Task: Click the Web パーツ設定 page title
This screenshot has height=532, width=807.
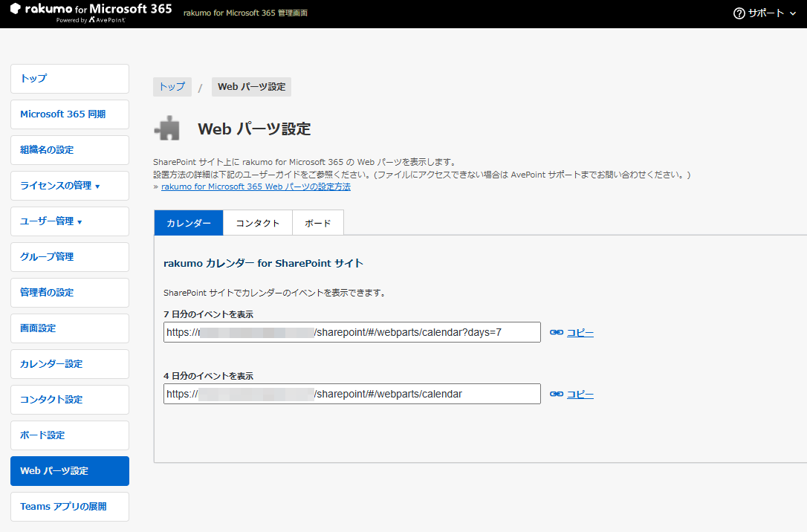Action: [254, 129]
